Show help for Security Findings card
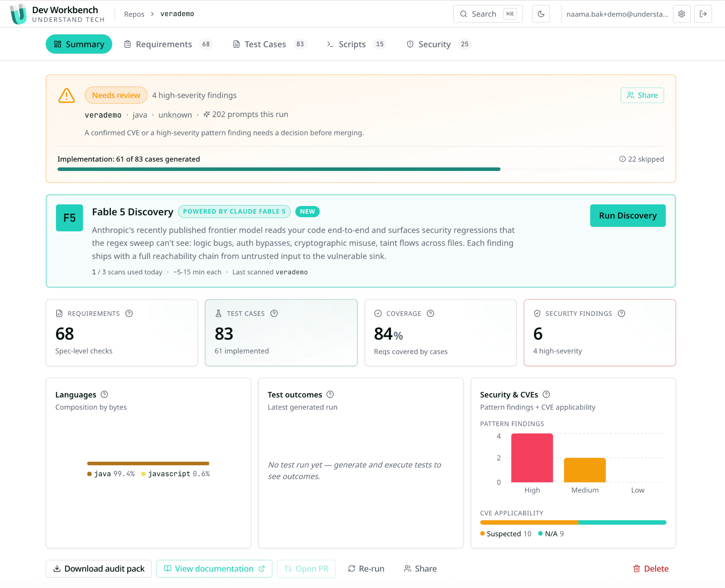This screenshot has width=725, height=588. click(622, 314)
